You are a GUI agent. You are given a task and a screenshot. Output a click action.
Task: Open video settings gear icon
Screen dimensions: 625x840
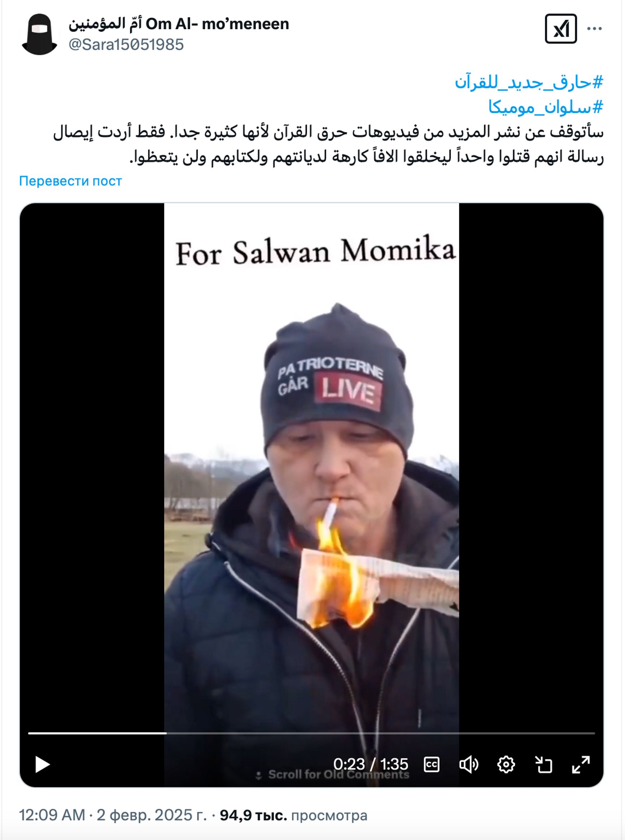point(506,764)
